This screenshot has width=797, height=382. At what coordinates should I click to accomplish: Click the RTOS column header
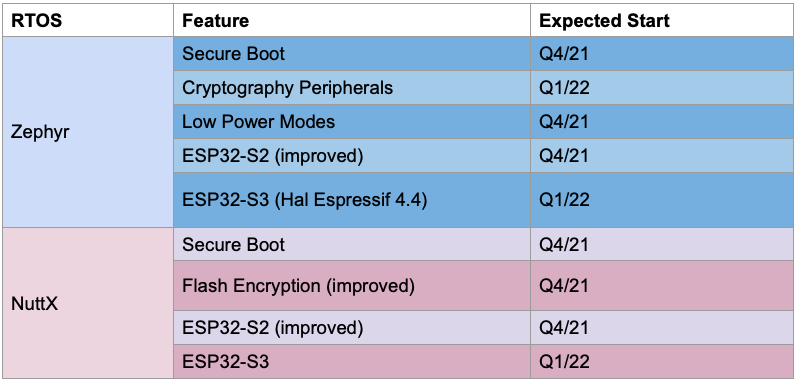(88, 20)
